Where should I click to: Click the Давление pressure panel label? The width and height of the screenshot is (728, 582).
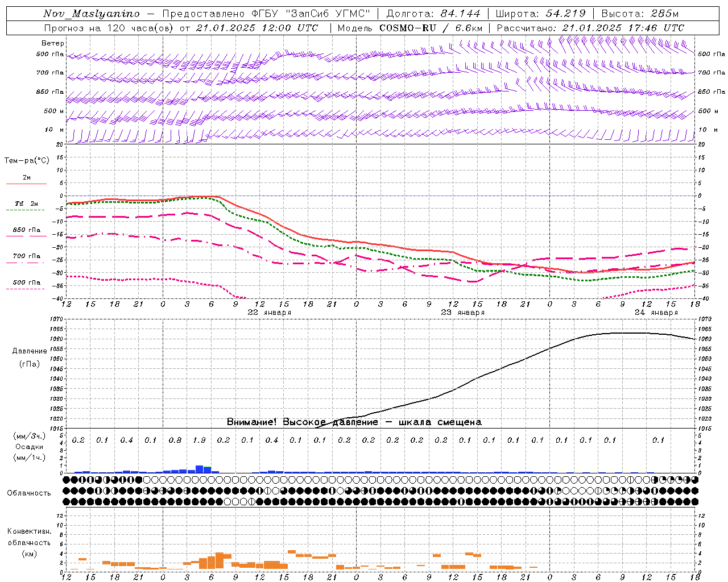(30, 351)
